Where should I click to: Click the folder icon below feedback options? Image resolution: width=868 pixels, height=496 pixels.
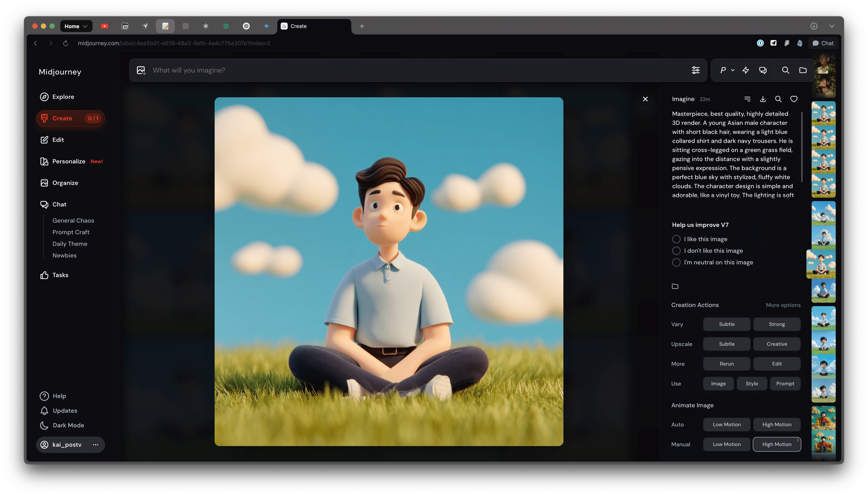click(x=675, y=286)
